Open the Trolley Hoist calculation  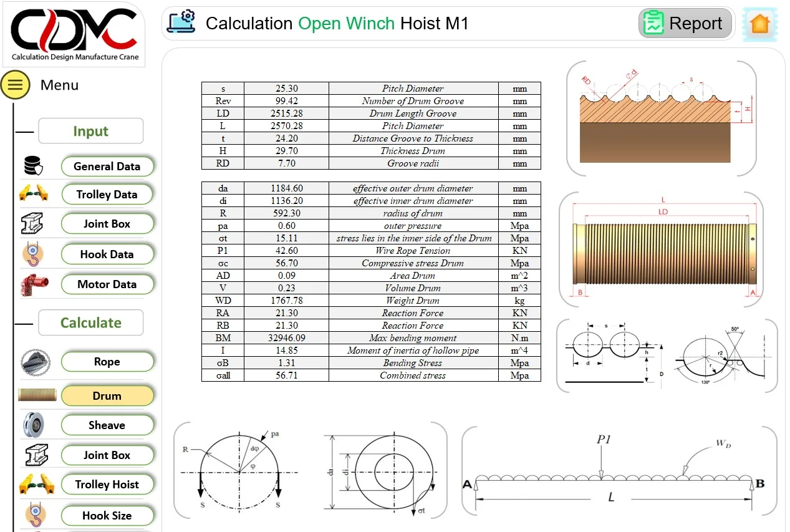click(107, 485)
